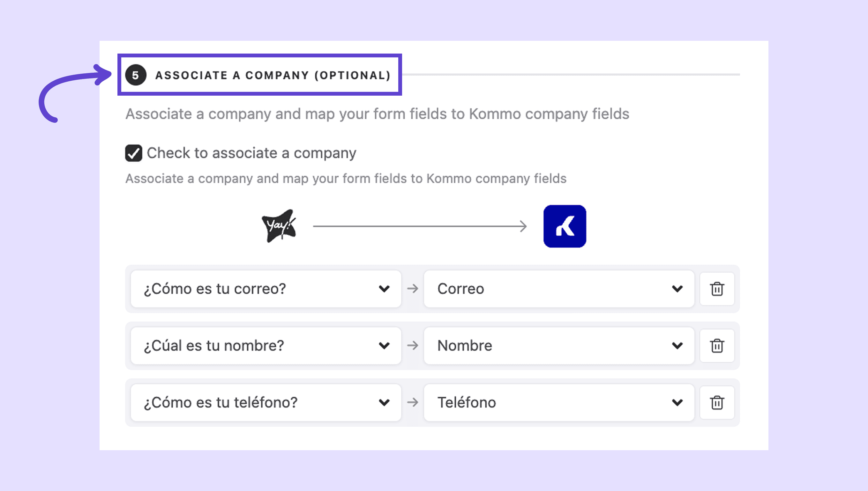The image size is (868, 491).
Task: Click 'Check to associate a company' label
Action: pyautogui.click(x=251, y=153)
